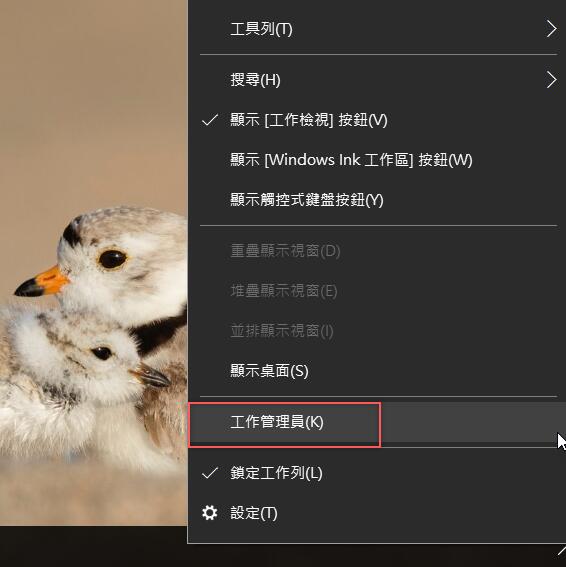Expand the chevron beside 搜尋(H)
Screen dimensions: 566x567
point(551,80)
